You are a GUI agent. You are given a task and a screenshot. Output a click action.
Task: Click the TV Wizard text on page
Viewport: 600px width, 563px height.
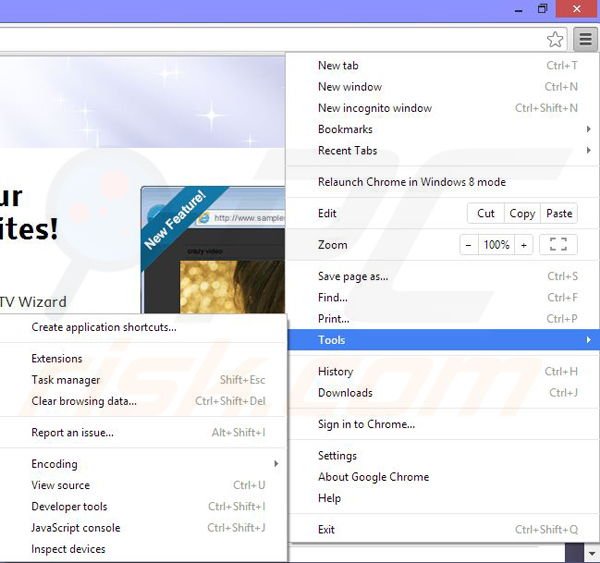[33, 302]
